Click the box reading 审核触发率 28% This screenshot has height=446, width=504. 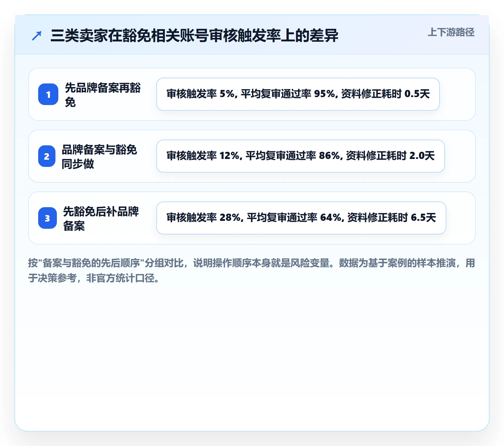(301, 218)
